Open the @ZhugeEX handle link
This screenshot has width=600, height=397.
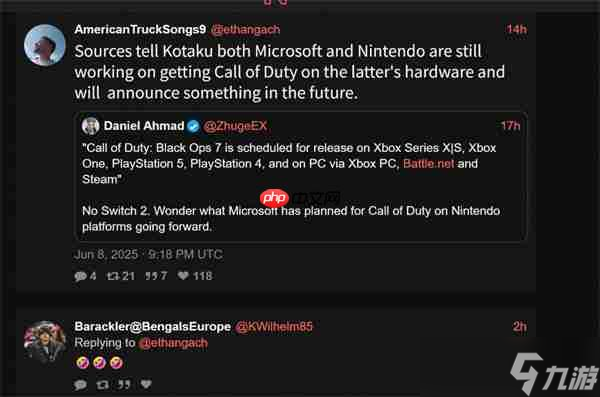coord(235,126)
